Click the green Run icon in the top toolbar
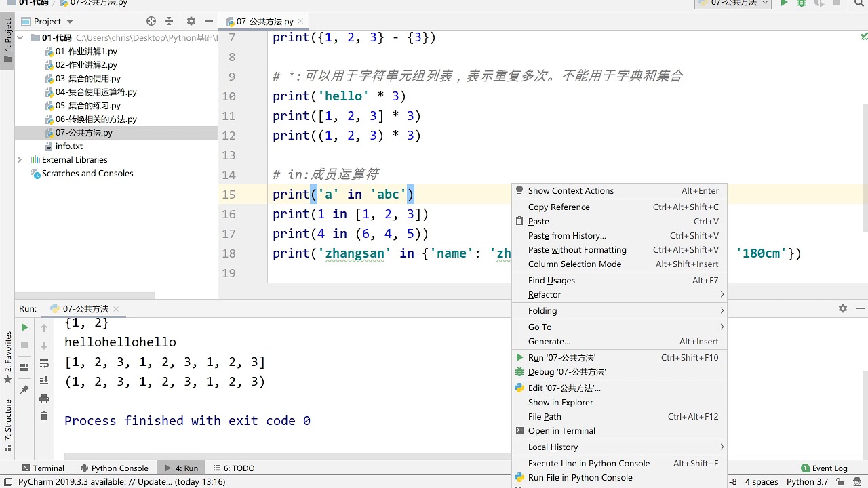The width and height of the screenshot is (868, 488). tap(785, 3)
